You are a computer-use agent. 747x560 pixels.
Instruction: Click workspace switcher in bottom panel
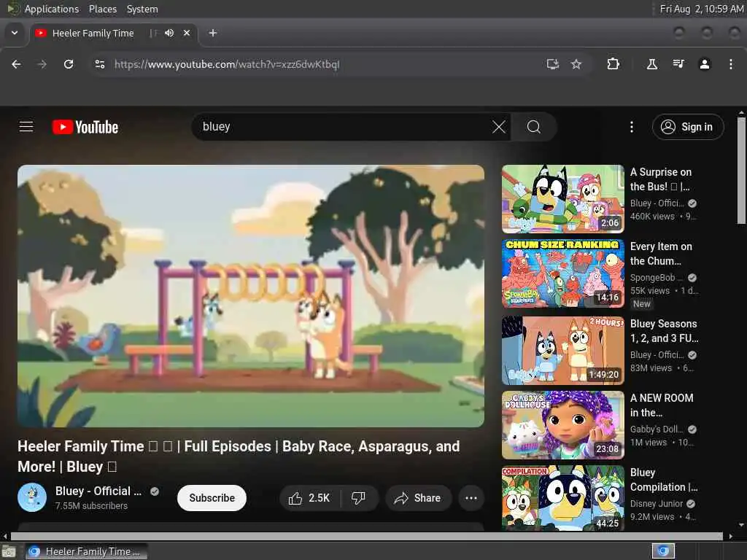[663, 551]
